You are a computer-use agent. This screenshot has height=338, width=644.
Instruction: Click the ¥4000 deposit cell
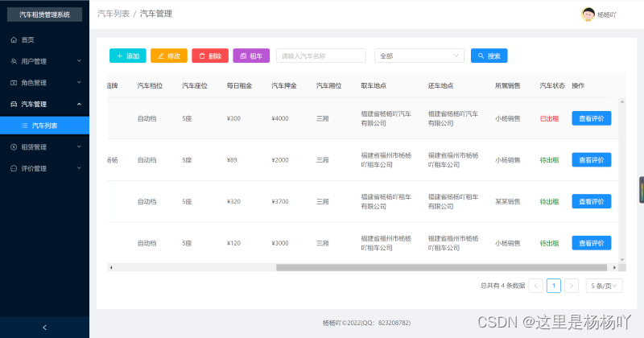(x=280, y=118)
